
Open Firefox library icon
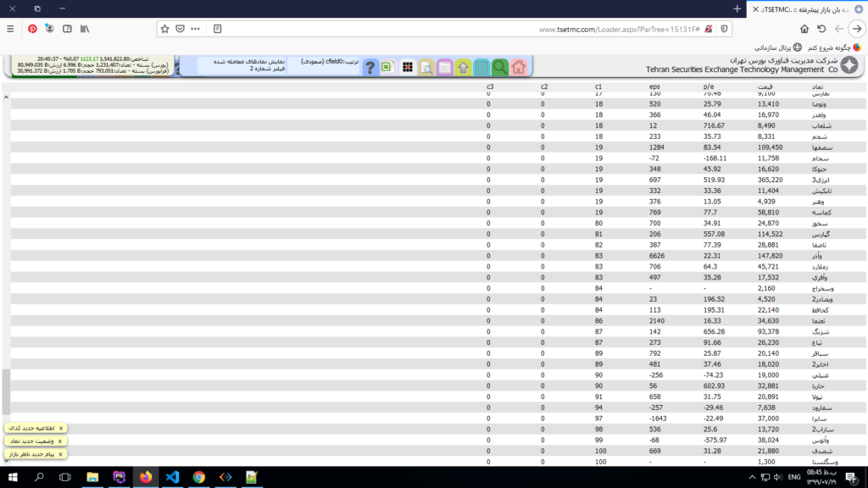coord(85,28)
